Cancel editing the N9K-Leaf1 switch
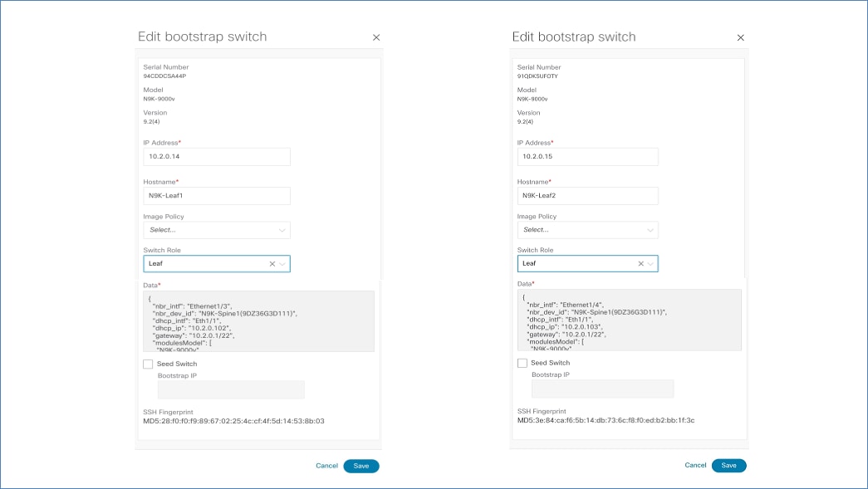The width and height of the screenshot is (868, 489). click(x=326, y=466)
